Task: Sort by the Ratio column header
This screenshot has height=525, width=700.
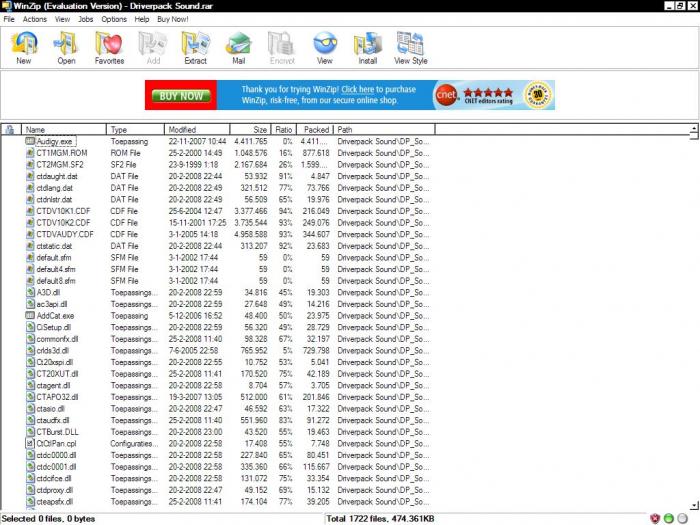Action: click(x=283, y=129)
